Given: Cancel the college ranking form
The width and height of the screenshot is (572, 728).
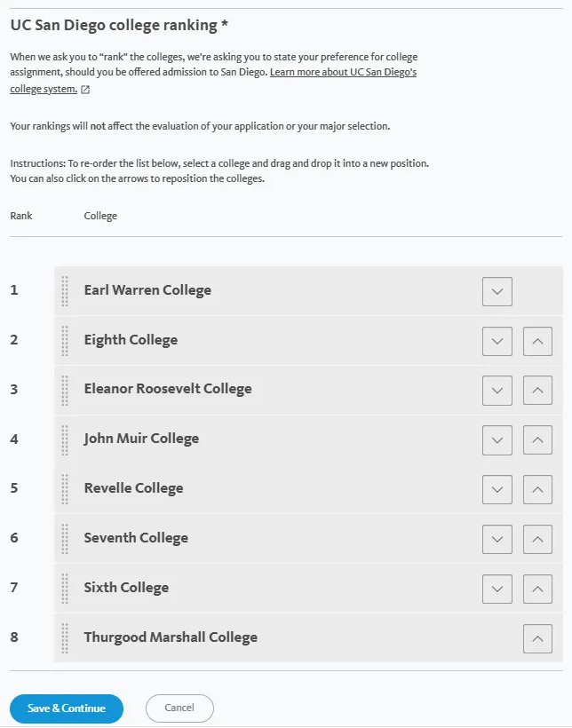Looking at the screenshot, I should [x=179, y=708].
